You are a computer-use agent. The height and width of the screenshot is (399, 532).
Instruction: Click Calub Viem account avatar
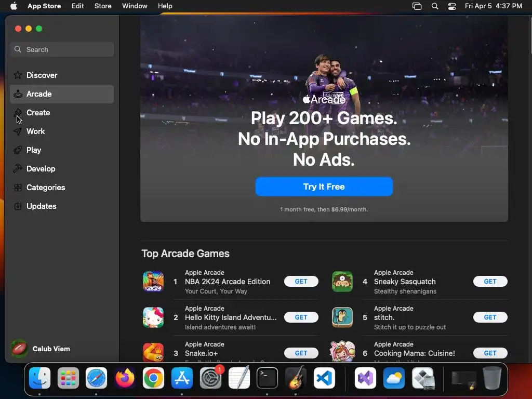click(19, 349)
